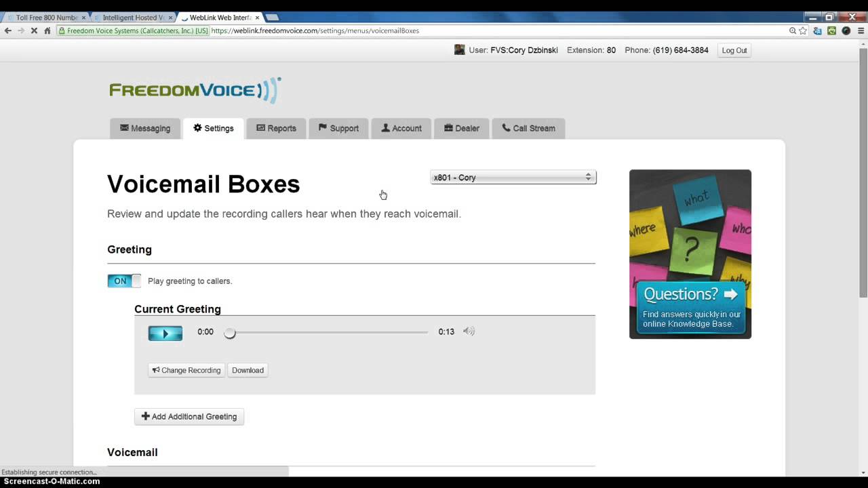Screen dimensions: 868x488
Task: Open the x801 - Cory voicemail box dropdown
Action: point(513,178)
